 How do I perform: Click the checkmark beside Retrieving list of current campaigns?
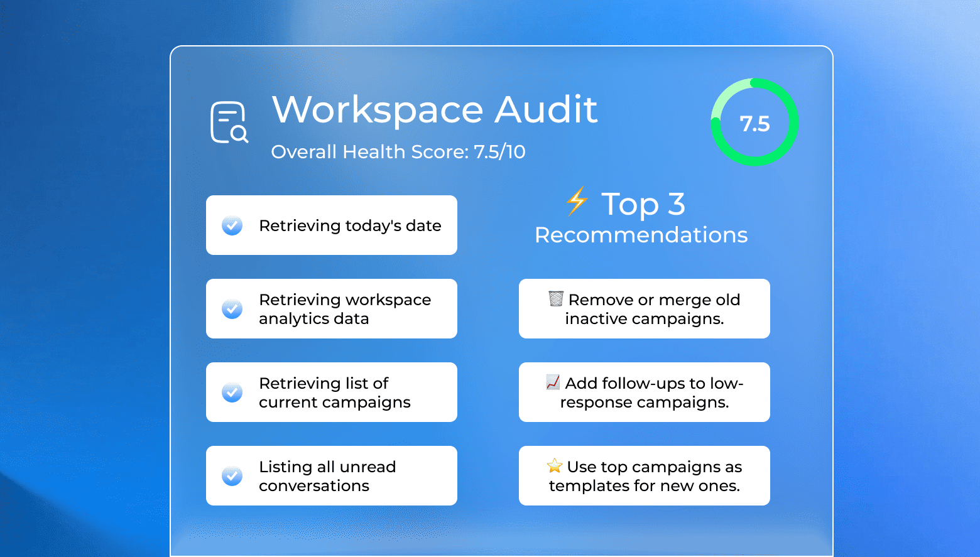232,392
